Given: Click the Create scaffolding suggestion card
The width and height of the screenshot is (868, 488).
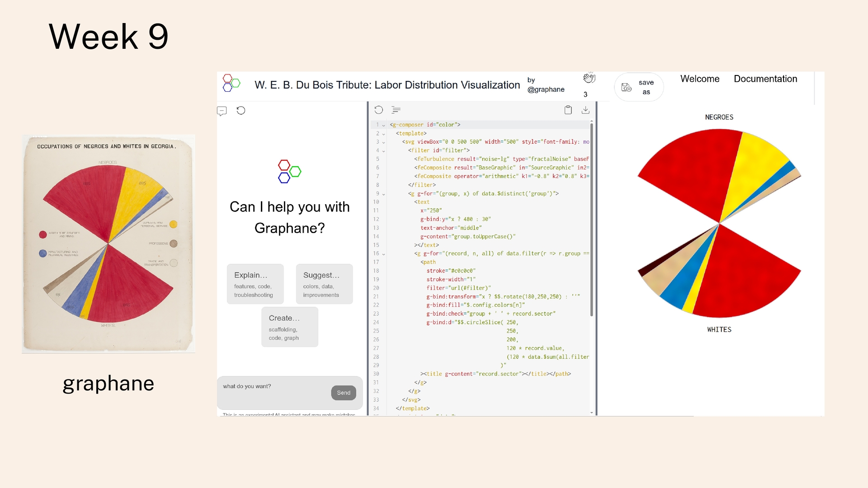Looking at the screenshot, I should coord(290,327).
